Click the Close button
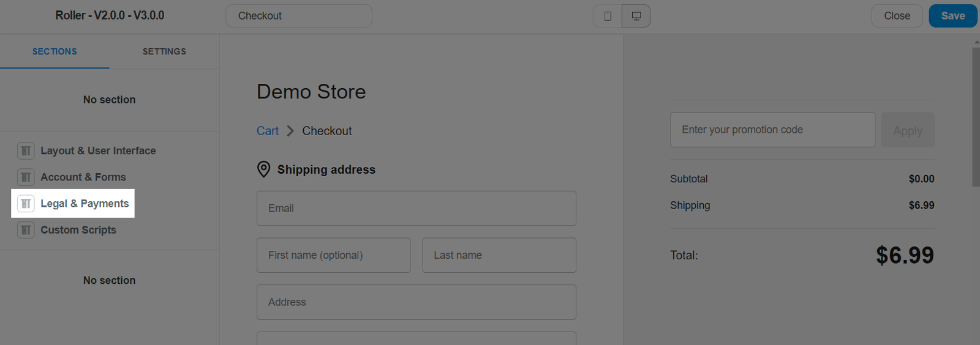 [897, 16]
